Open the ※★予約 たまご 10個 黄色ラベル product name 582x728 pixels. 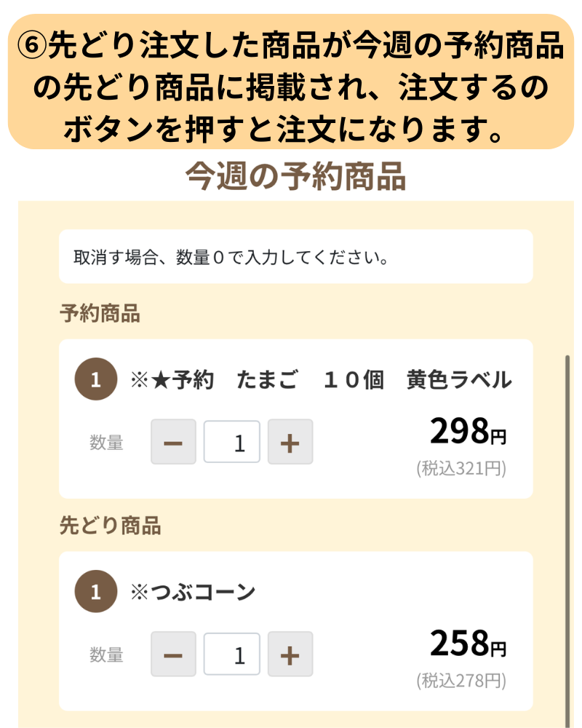(x=321, y=380)
